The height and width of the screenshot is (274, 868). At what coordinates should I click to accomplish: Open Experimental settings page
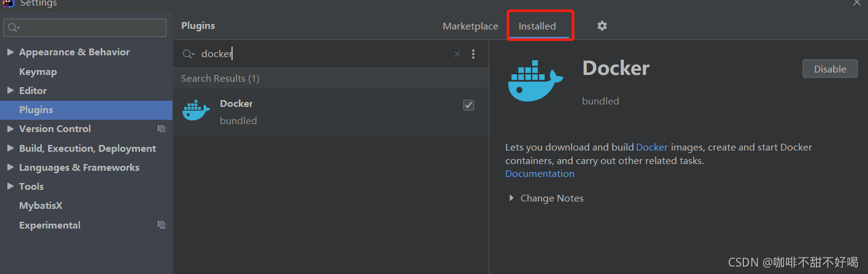[x=50, y=225]
